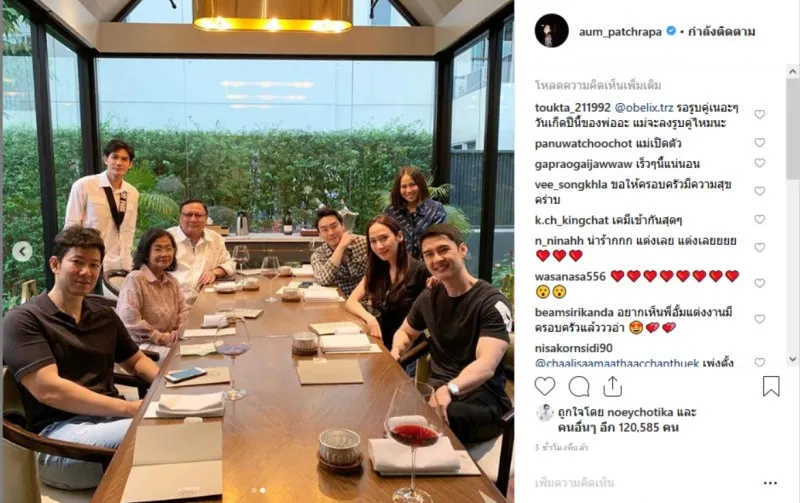Save the post with the bookmark icon
The height and width of the screenshot is (503, 800).
click(771, 386)
